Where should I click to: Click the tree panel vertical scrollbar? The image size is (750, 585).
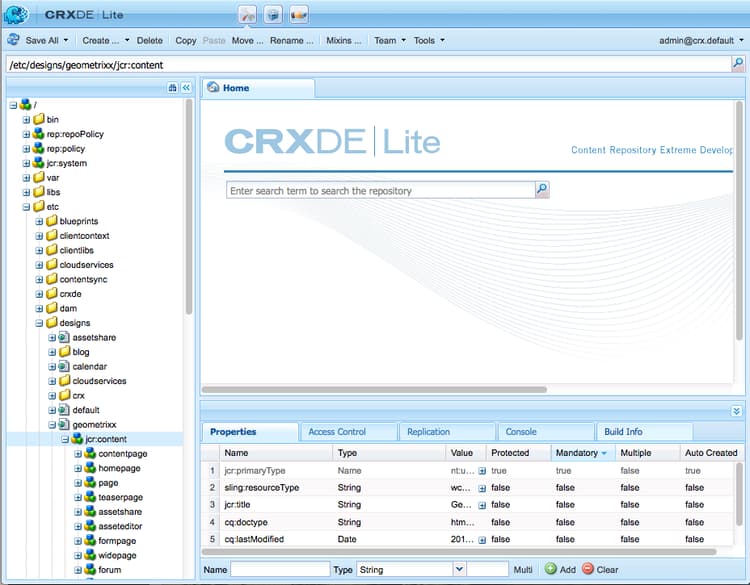[x=189, y=207]
